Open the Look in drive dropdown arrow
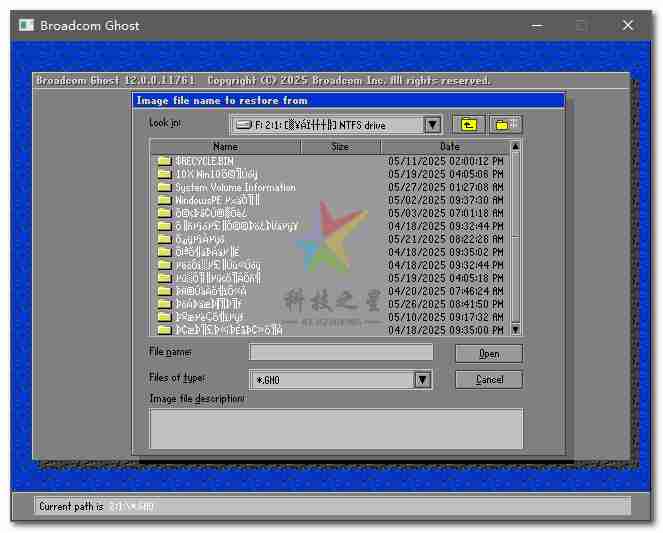Viewport: 663px width, 533px height. click(x=432, y=125)
